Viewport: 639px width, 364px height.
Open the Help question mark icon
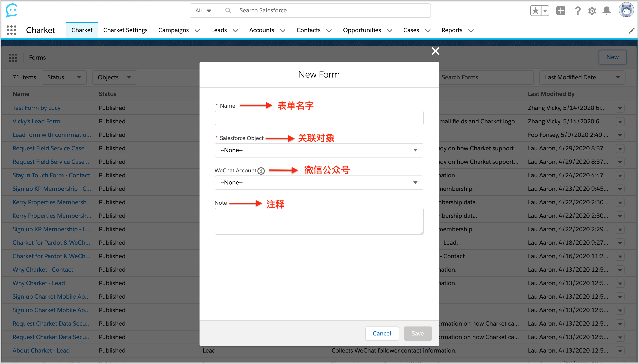point(577,11)
